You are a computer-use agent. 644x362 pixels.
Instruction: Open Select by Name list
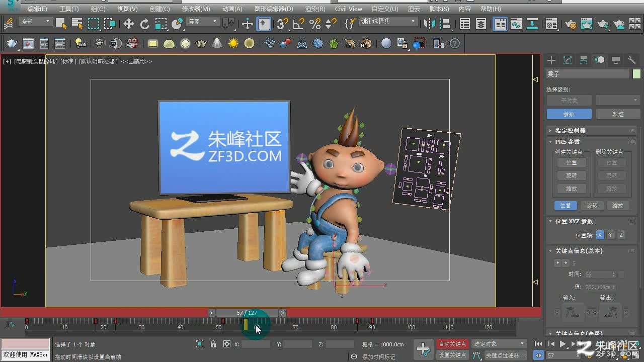[77, 24]
